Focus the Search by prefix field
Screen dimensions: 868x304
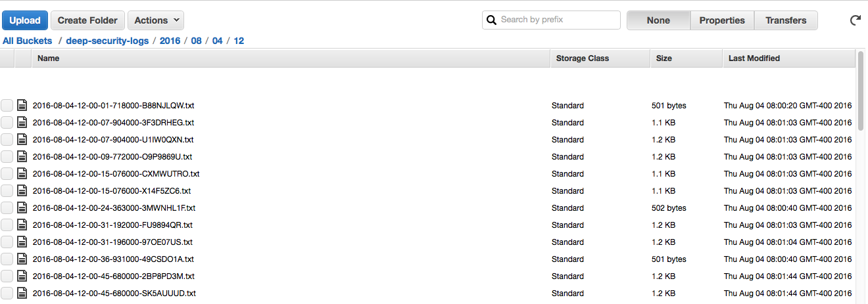[558, 20]
